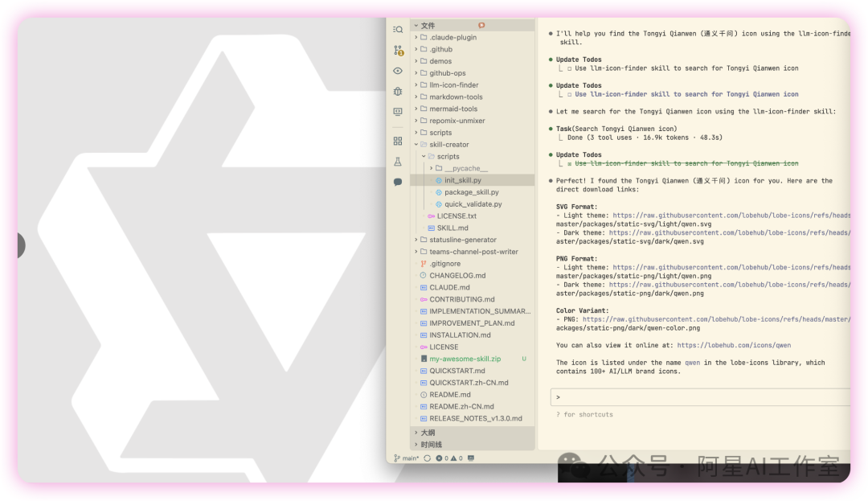
Task: Open the Testing flask icon
Action: [398, 162]
